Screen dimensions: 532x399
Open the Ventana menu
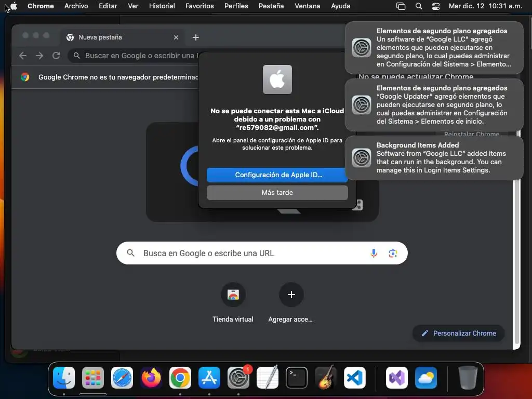click(x=308, y=6)
